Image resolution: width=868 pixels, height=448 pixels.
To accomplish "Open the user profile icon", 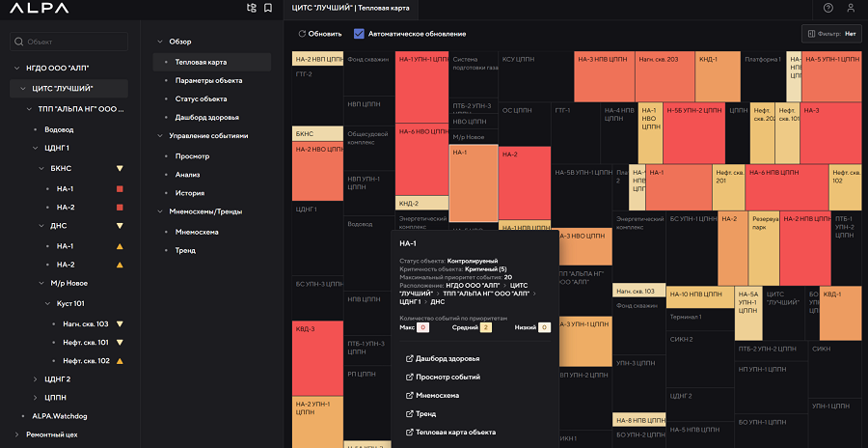I will [851, 8].
